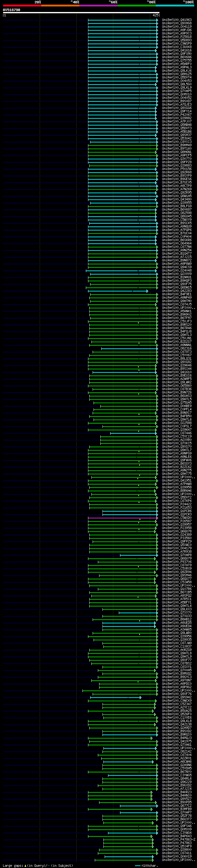
Task: Select the UniRef100_Q9LKJ6 label
Action: [x=177, y=71]
